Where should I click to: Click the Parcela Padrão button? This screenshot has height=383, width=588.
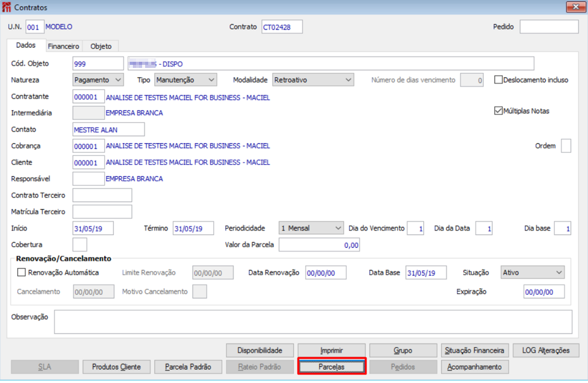[x=188, y=367]
